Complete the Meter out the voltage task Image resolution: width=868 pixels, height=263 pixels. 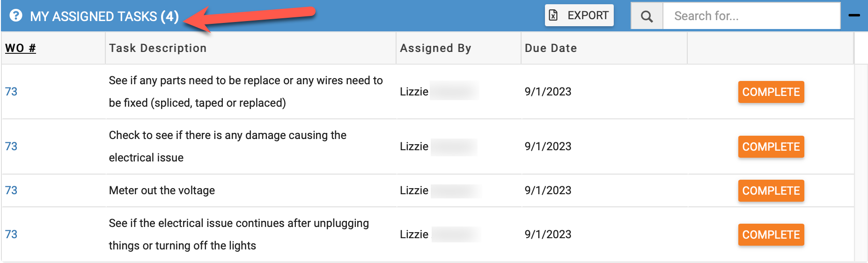[771, 190]
